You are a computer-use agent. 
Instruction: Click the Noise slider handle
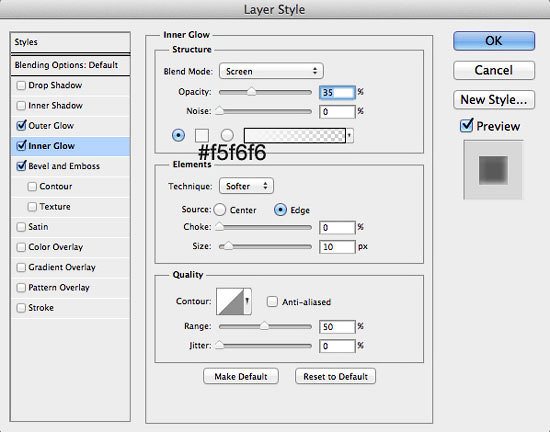(219, 111)
